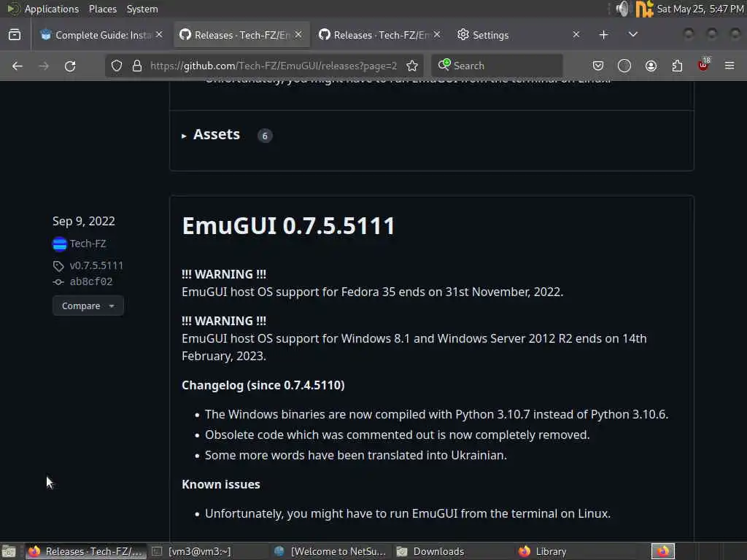Viewport: 747px width, 560px height.
Task: List all tabs dropdown arrow
Action: click(x=633, y=35)
